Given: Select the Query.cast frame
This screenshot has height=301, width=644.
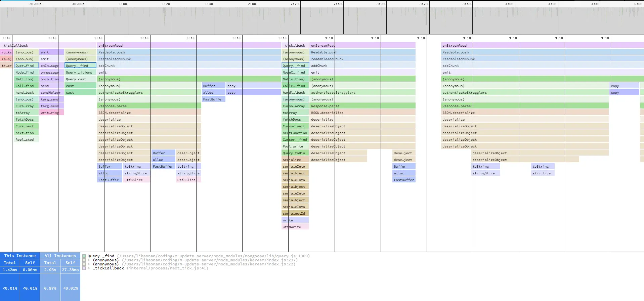Looking at the screenshot, I should click(x=80, y=79).
